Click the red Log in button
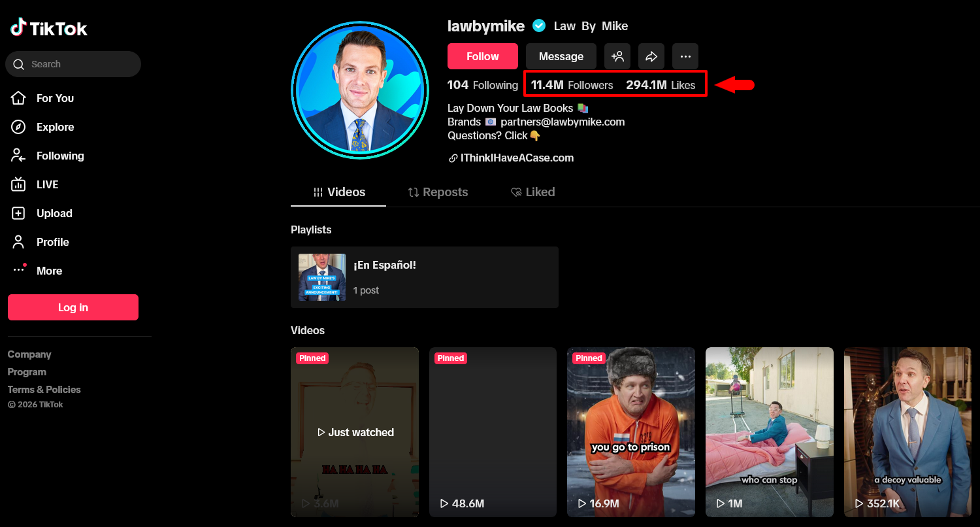Screen dimensions: 980x527 [x=73, y=307]
